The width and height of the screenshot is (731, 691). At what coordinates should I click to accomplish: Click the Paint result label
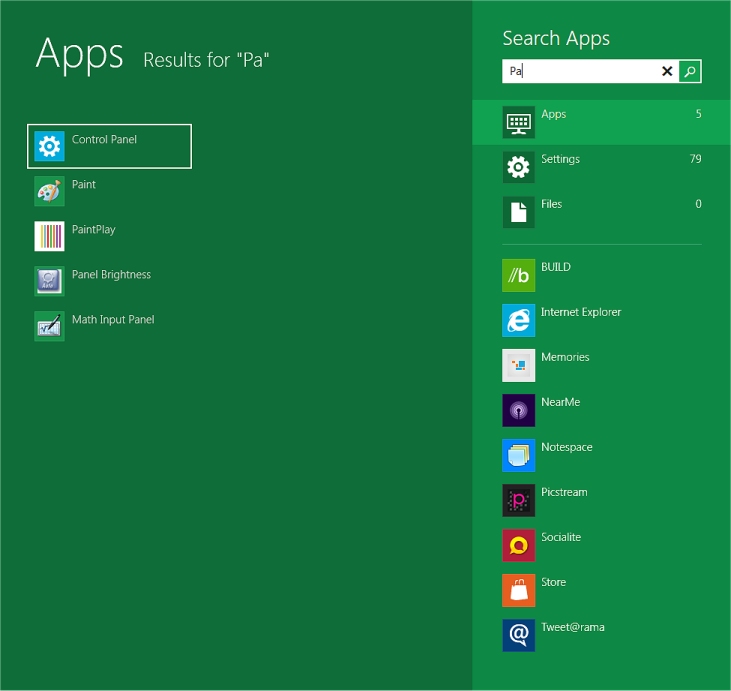[84, 185]
